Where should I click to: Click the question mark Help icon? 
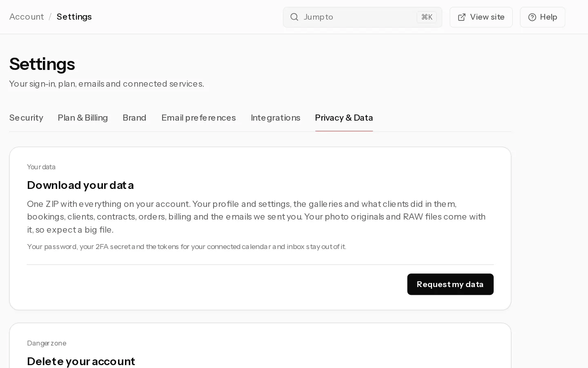(532, 17)
